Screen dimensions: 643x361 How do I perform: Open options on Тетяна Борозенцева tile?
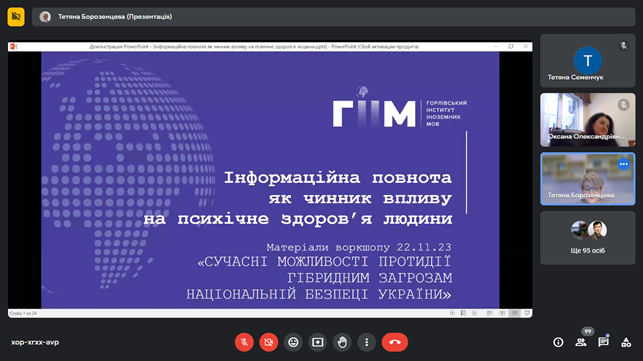tap(623, 164)
